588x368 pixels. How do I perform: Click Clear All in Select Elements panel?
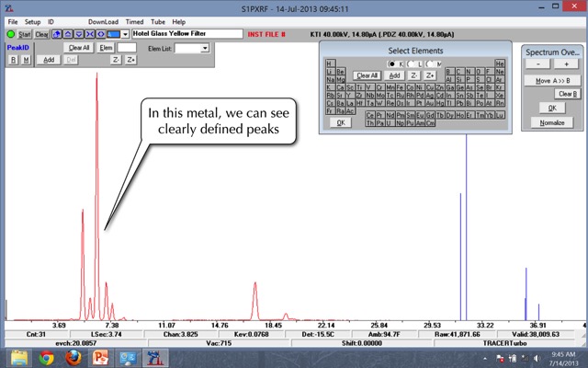tap(367, 75)
